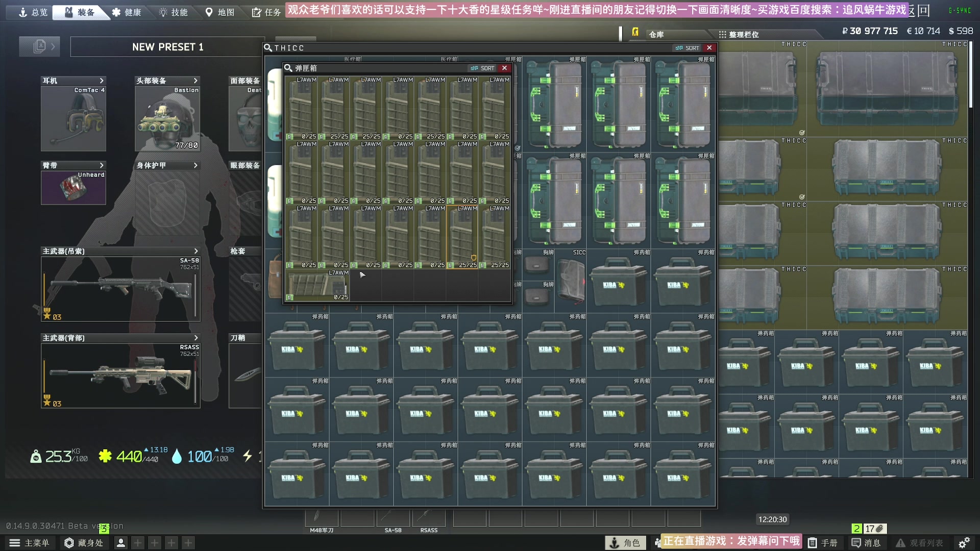Sort the 弹匣箱 magazine case contents

pyautogui.click(x=482, y=68)
